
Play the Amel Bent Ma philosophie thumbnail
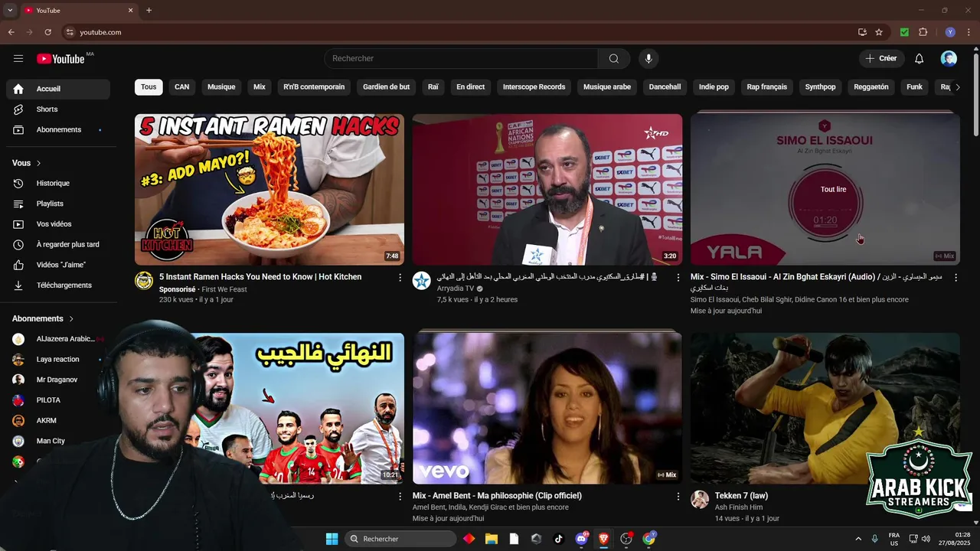coord(547,408)
